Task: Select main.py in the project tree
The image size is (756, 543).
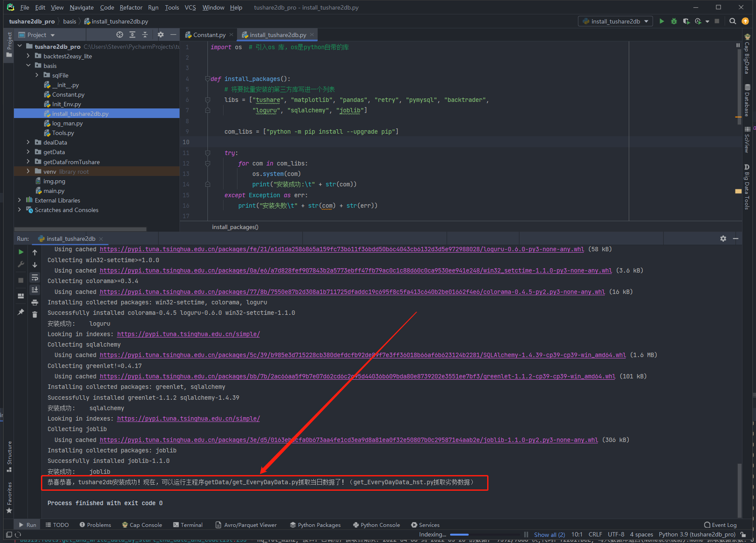Action: pos(54,191)
